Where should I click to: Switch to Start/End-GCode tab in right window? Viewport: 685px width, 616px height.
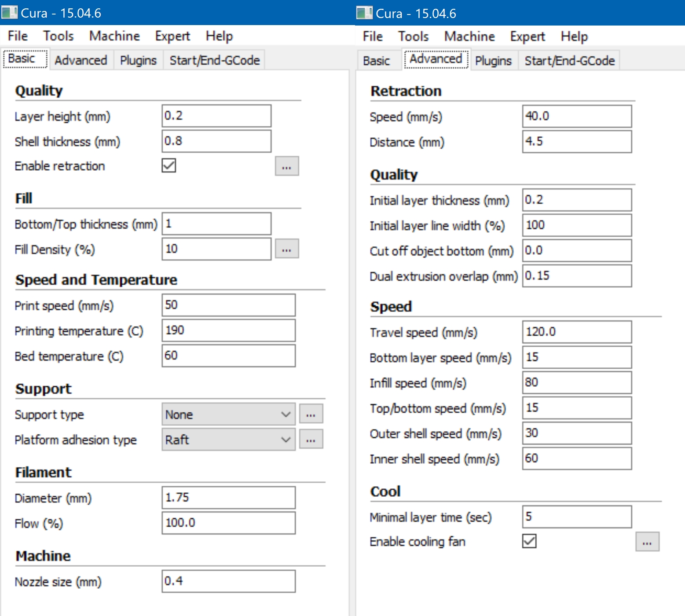569,61
